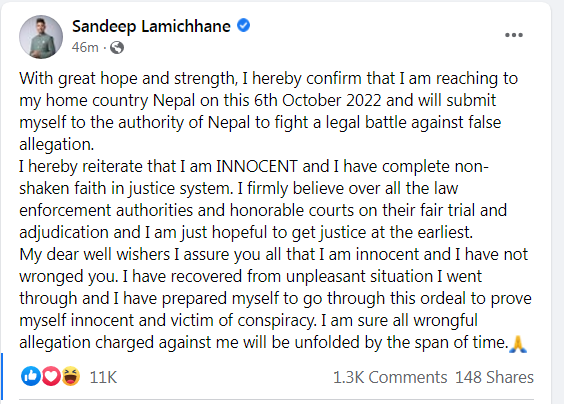This screenshot has height=404, width=564.
Task: Click 'victim of conspiracy' text in post
Action: (x=244, y=321)
